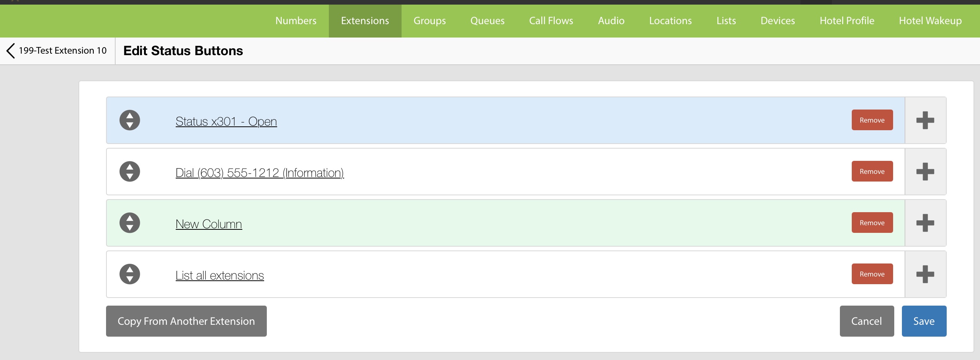Screen dimensions: 980x360
Task: Open the New Column link
Action: click(x=209, y=224)
